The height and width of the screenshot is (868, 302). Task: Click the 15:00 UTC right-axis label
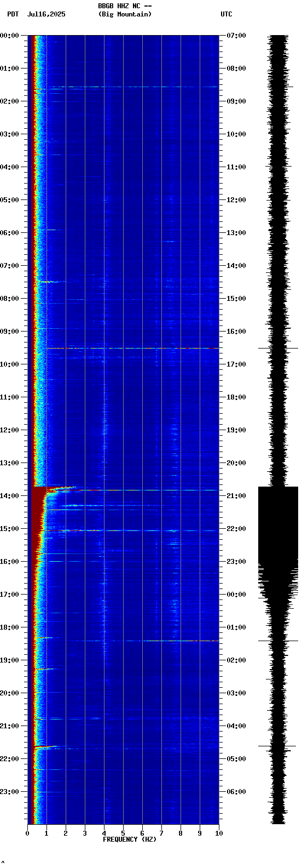click(x=236, y=299)
